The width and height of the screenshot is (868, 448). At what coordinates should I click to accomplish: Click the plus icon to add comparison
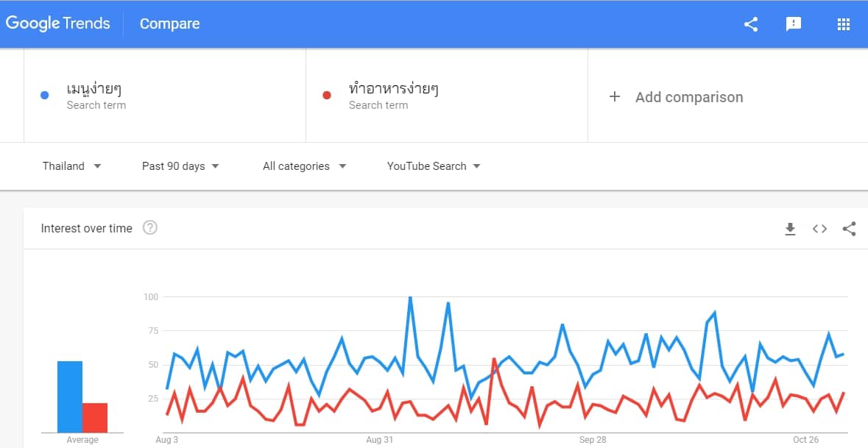615,97
